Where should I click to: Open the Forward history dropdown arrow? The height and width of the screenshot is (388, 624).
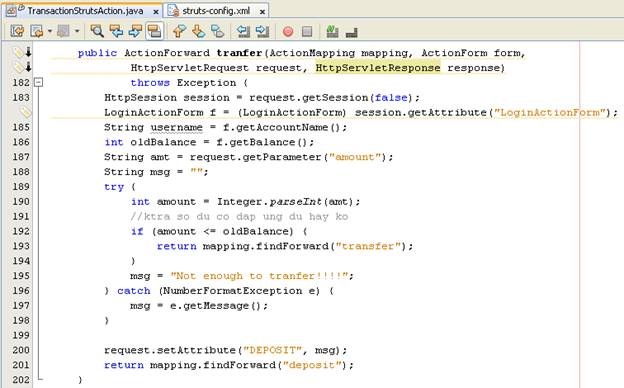[x=77, y=31]
